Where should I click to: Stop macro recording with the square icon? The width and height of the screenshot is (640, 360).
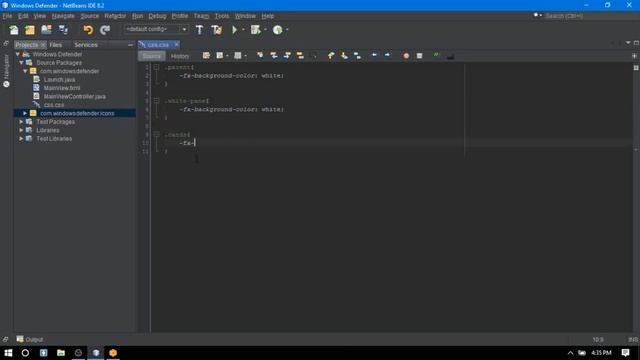[419, 56]
